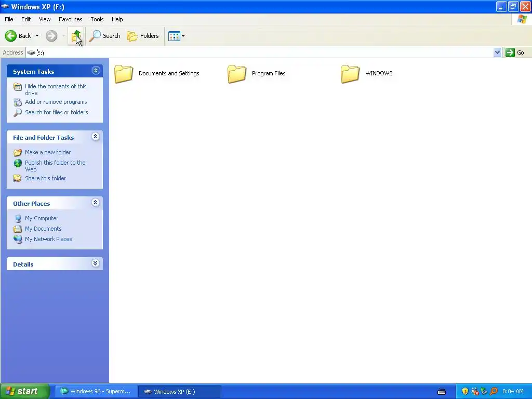Viewport: 532px width, 399px height.
Task: Click the yellow security shield tray icon
Action: pyautogui.click(x=465, y=392)
